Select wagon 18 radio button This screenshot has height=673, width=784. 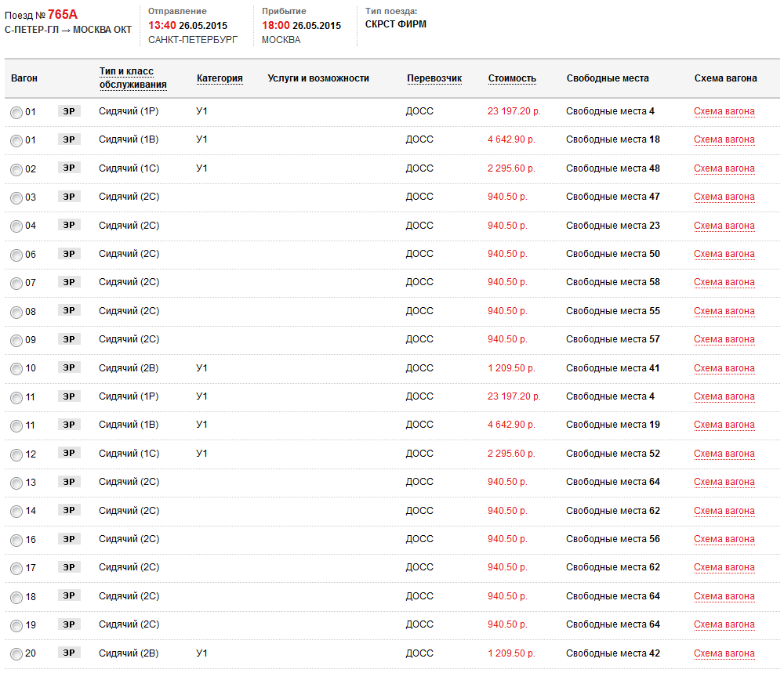click(16, 598)
